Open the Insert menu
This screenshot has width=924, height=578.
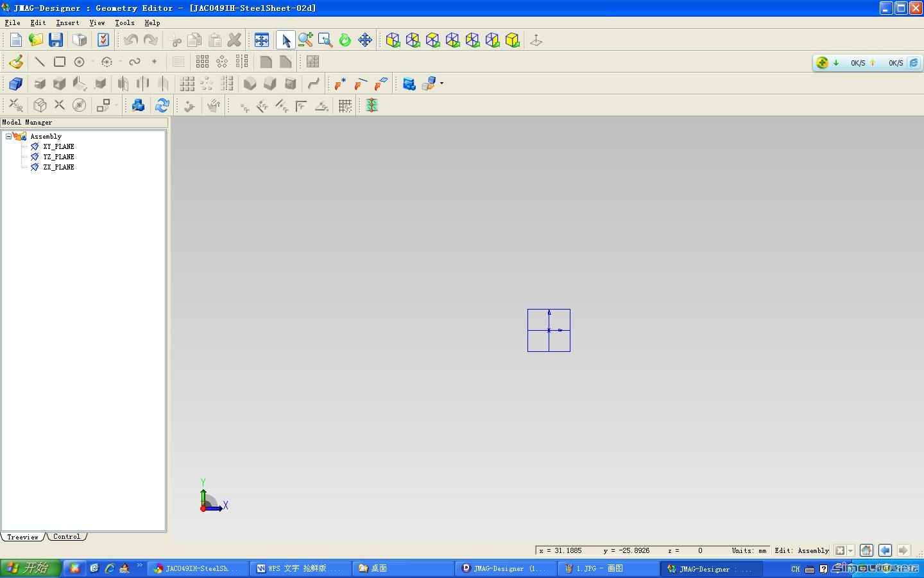point(67,22)
